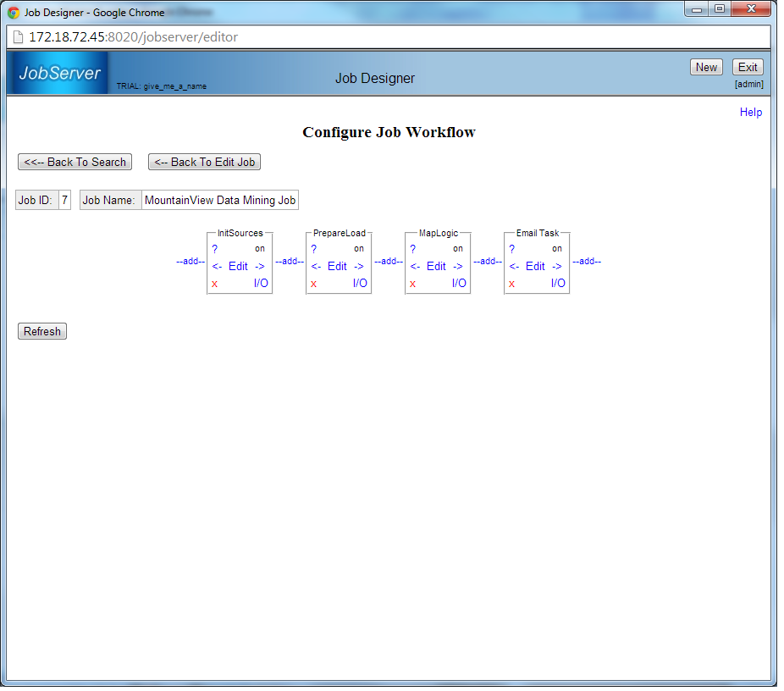Click --add-- link before InitSources

click(x=190, y=261)
